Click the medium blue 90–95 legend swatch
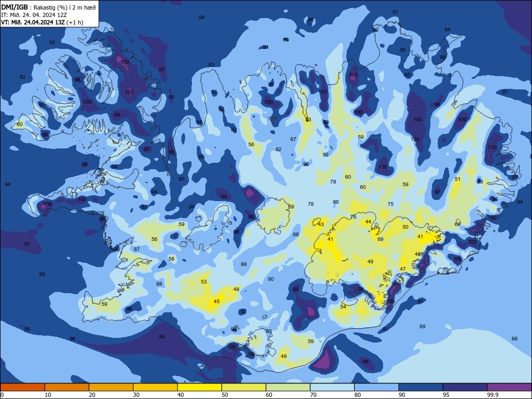The width and height of the screenshot is (532, 399). pos(421,387)
